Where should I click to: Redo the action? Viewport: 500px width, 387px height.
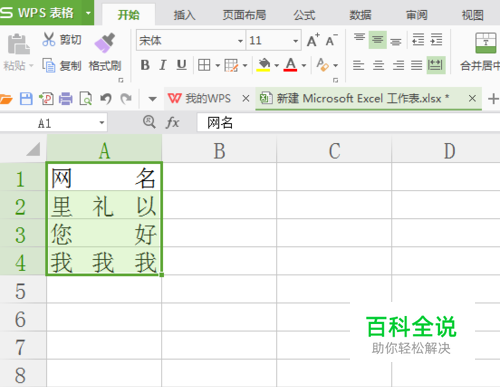pyautogui.click(x=126, y=99)
